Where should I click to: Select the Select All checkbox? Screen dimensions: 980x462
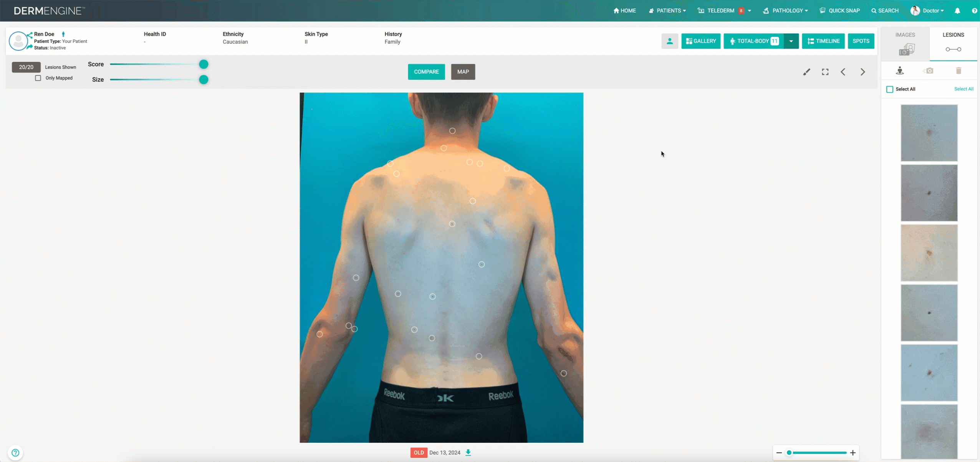889,89
